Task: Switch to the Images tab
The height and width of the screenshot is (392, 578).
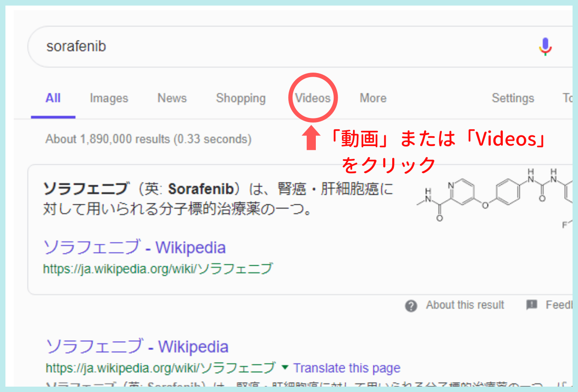Action: [109, 98]
